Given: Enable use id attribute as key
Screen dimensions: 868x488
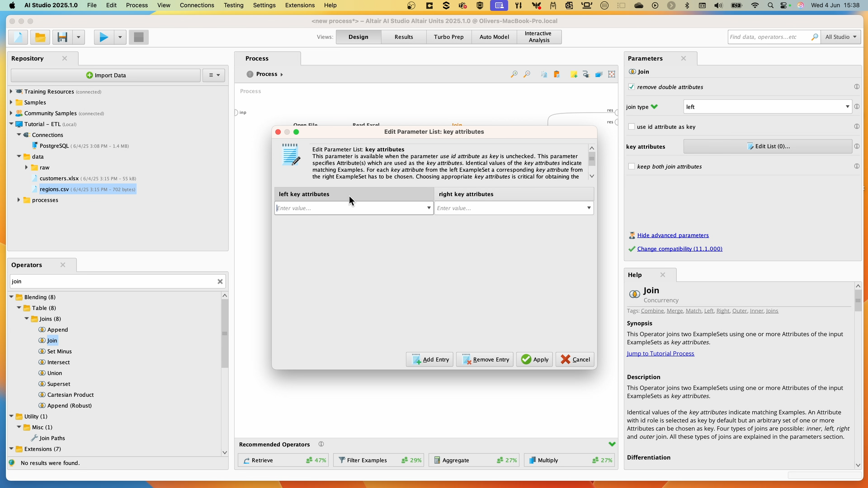Looking at the screenshot, I should (632, 127).
